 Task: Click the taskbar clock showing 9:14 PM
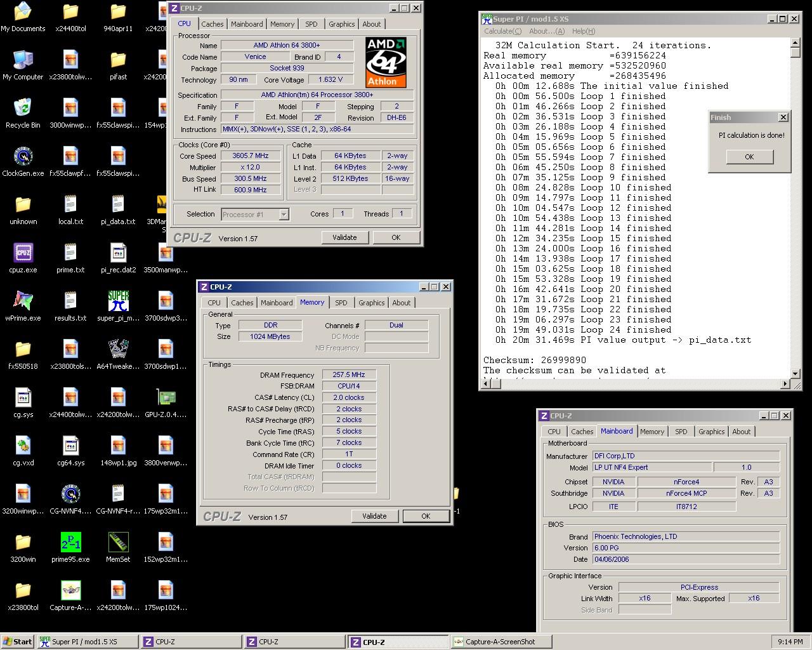coord(790,642)
